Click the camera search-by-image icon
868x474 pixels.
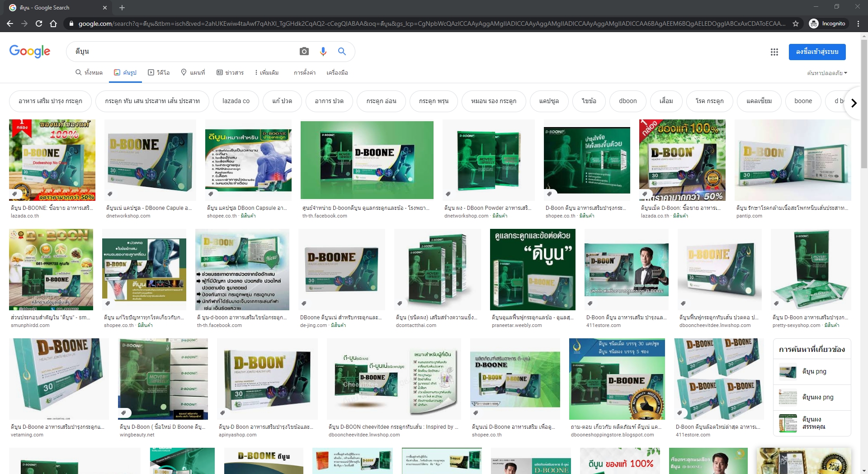304,52
